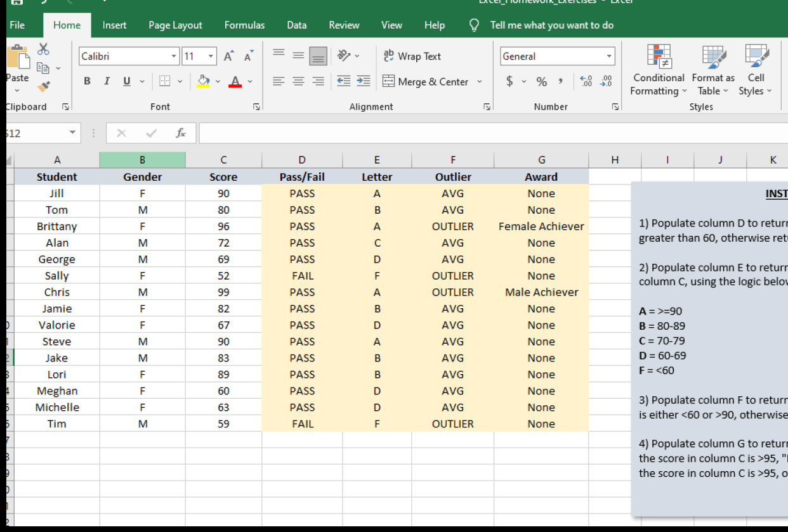Select the Format Painter brush
788x532 pixels.
pos(43,86)
